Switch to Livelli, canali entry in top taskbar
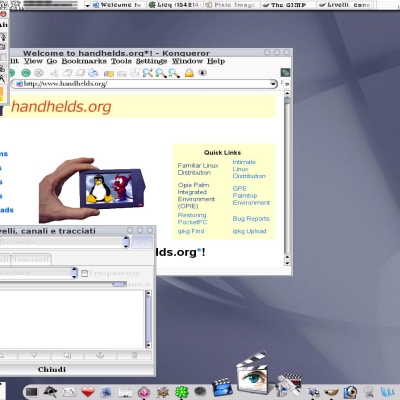Image resolution: width=400 pixels, height=400 pixels. [345, 5]
